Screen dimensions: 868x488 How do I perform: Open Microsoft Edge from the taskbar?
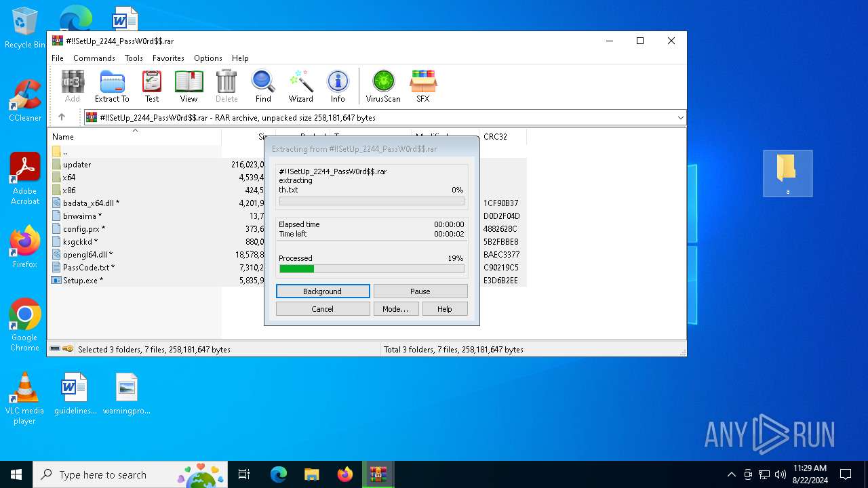(x=279, y=474)
